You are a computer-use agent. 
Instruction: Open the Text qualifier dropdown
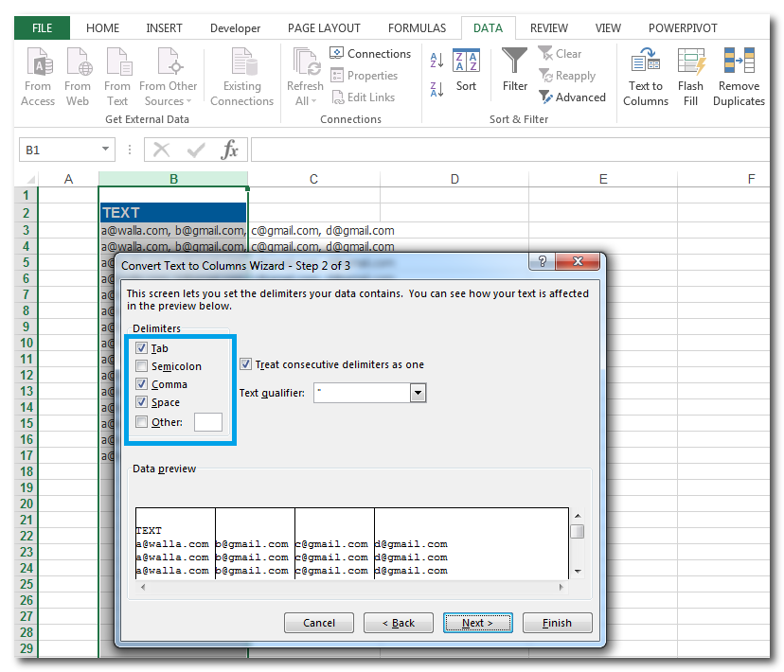coord(418,393)
